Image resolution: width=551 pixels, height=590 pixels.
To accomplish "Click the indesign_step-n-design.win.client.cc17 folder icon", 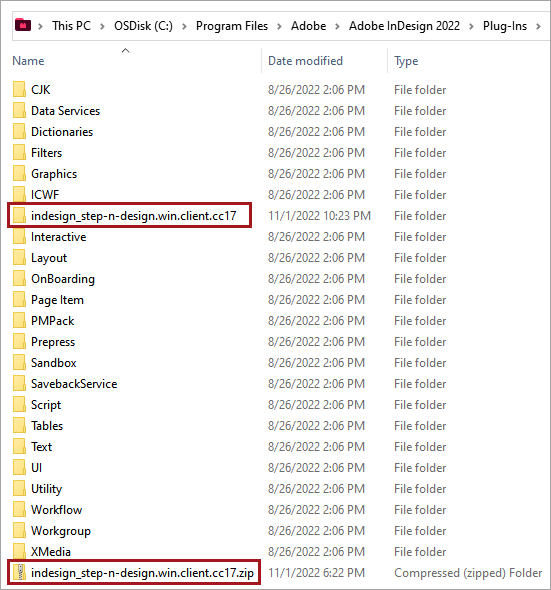I will tap(20, 216).
